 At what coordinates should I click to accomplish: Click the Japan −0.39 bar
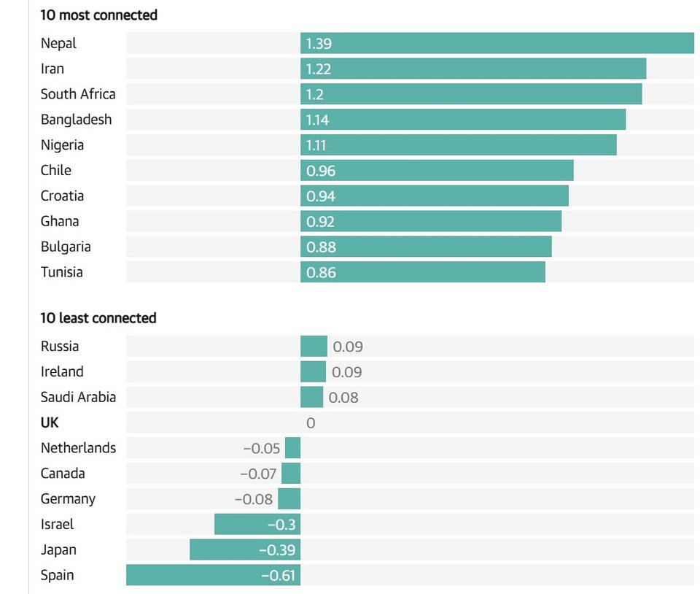245,549
